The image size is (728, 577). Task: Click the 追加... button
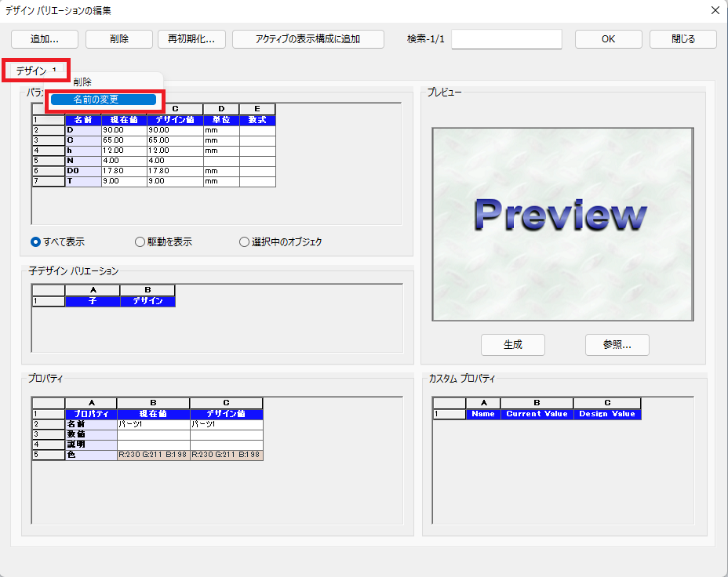click(x=44, y=39)
